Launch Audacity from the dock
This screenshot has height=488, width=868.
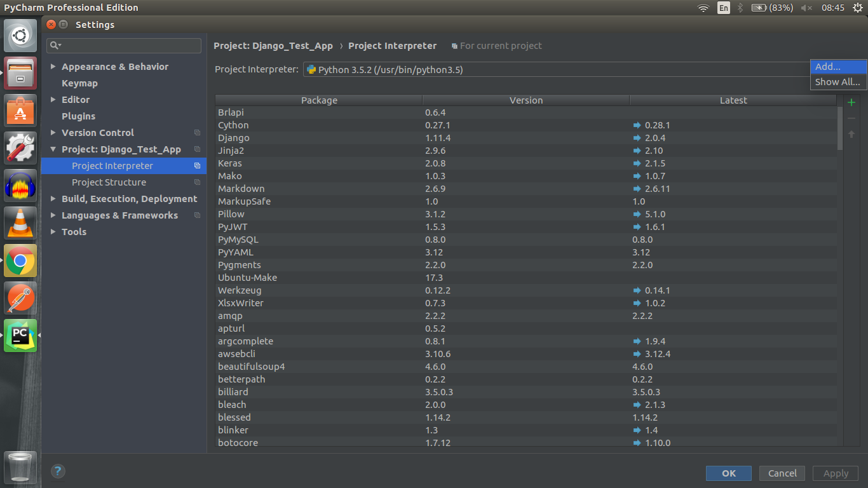pyautogui.click(x=20, y=186)
